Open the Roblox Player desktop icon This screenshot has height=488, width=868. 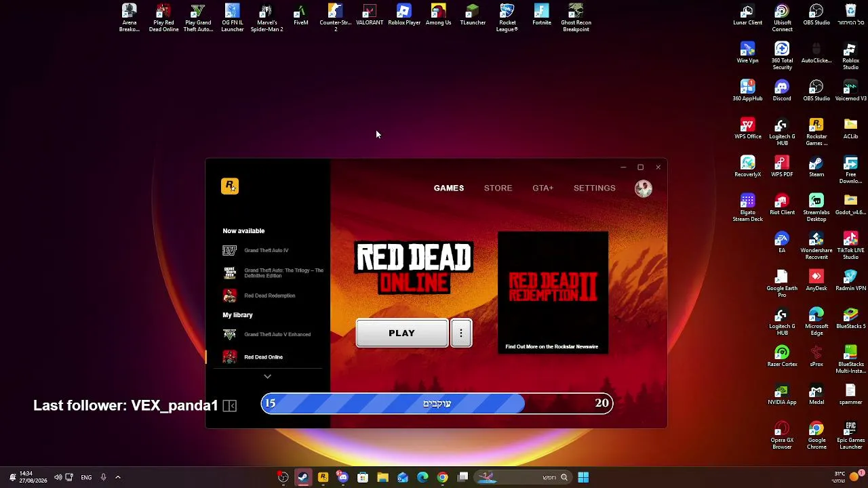coord(404,16)
